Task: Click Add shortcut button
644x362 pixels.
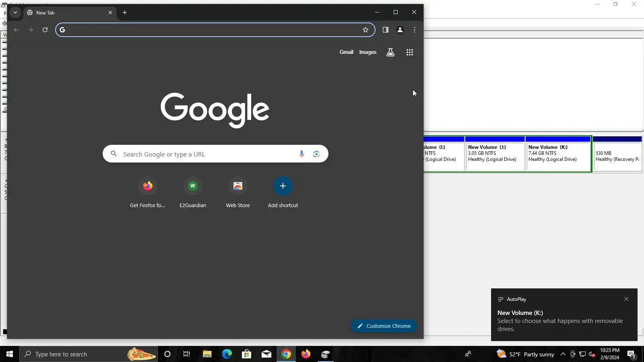Action: [283, 193]
